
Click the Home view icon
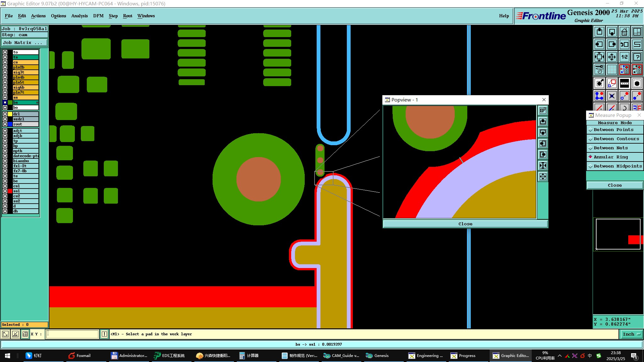(x=624, y=32)
